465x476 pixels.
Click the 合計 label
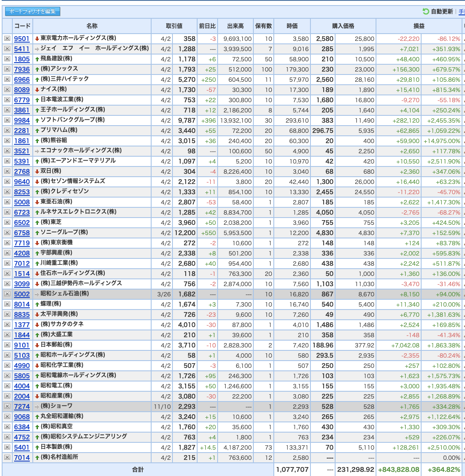coord(138,470)
